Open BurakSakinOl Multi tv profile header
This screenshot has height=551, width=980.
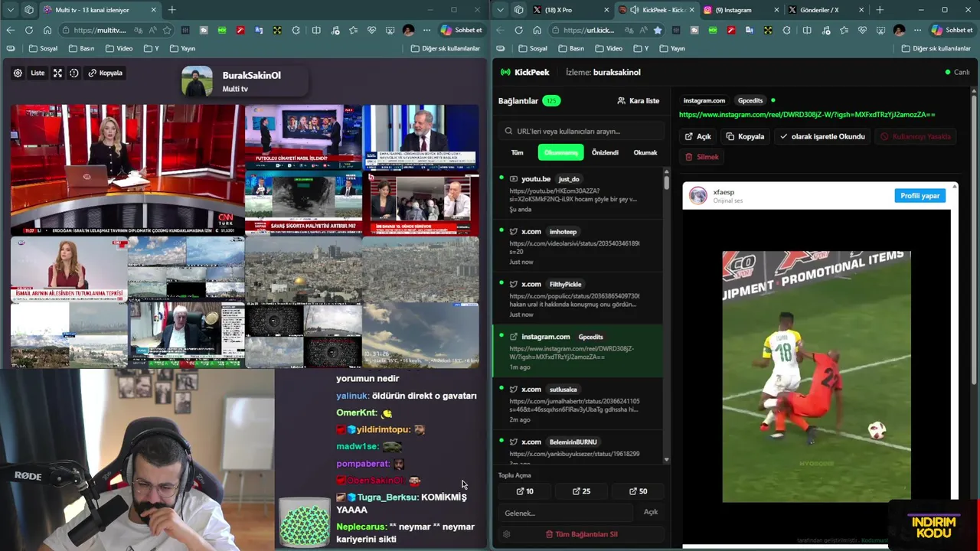tap(243, 82)
